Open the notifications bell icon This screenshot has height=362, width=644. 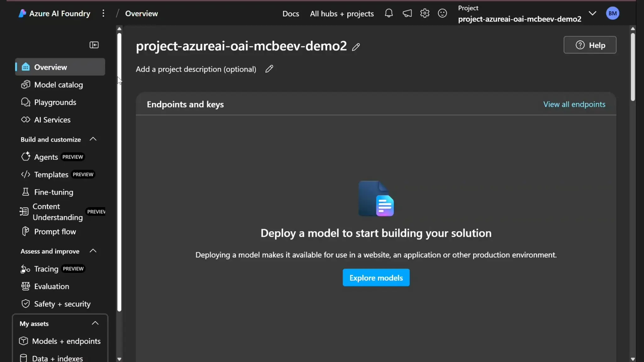(389, 13)
